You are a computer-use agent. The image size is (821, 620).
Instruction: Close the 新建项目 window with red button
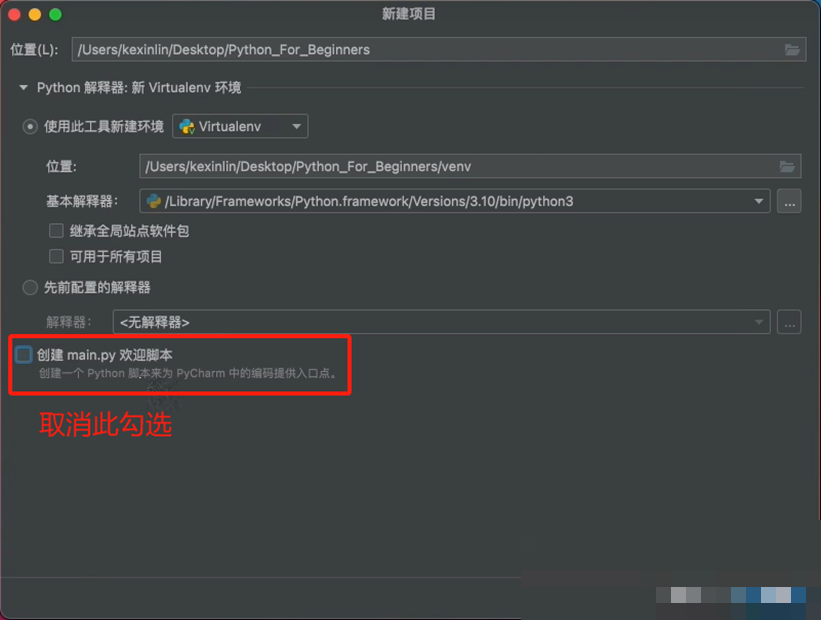tap(15, 15)
